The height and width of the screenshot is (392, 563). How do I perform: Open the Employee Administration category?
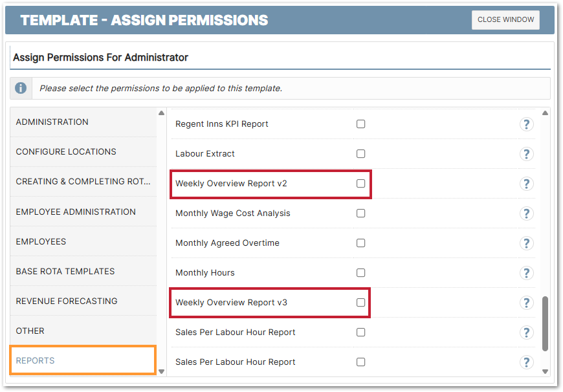[x=83, y=212]
